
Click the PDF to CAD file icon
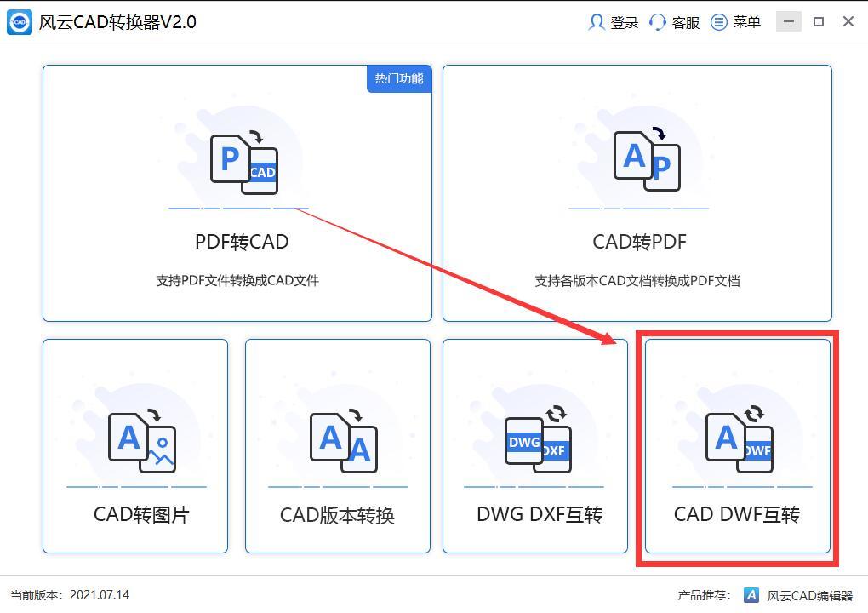click(243, 163)
